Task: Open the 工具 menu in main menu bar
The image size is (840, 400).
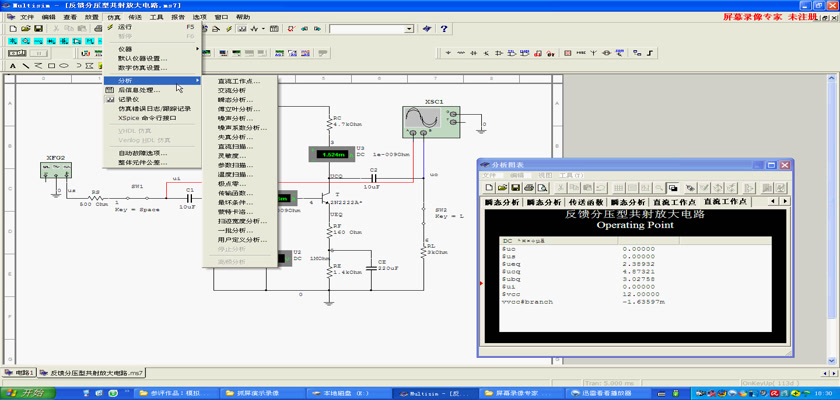Action: tap(156, 17)
